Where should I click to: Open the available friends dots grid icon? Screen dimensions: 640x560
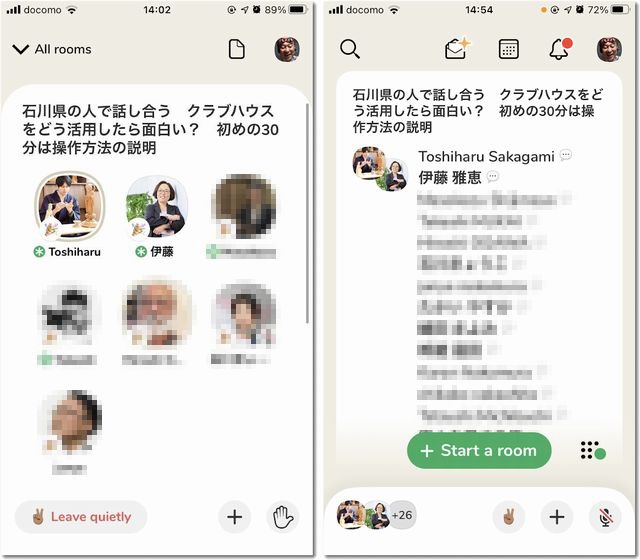click(592, 451)
